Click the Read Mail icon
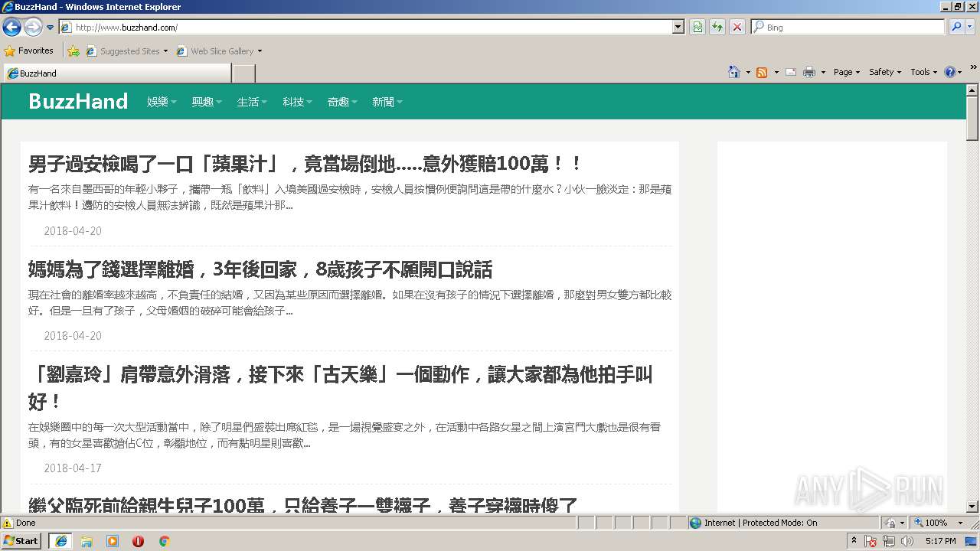 tap(791, 72)
